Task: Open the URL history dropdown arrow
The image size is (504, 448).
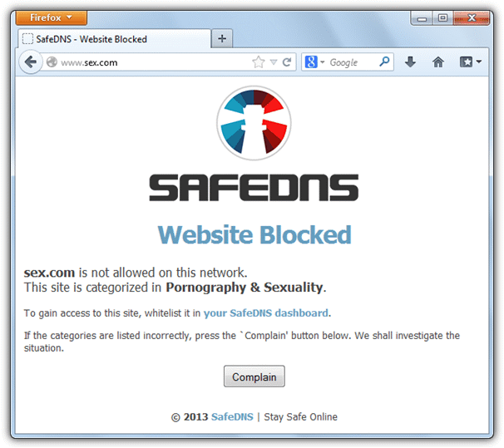Action: [x=274, y=62]
